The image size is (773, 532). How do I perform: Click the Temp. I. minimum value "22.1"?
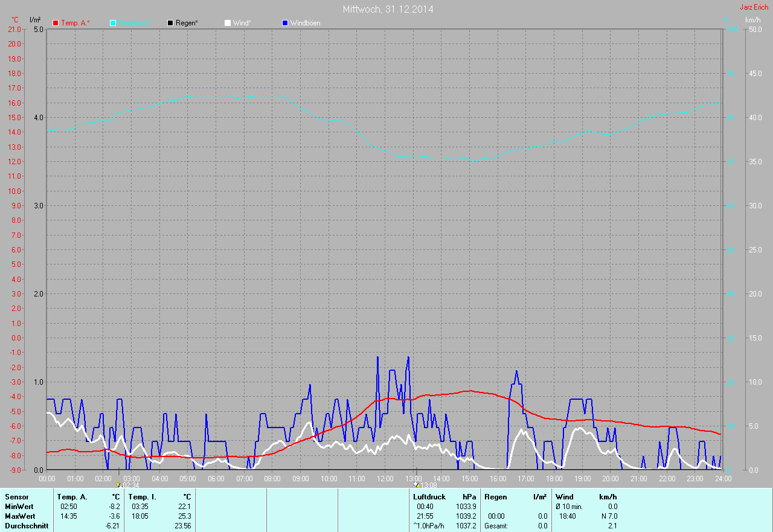[x=185, y=507]
